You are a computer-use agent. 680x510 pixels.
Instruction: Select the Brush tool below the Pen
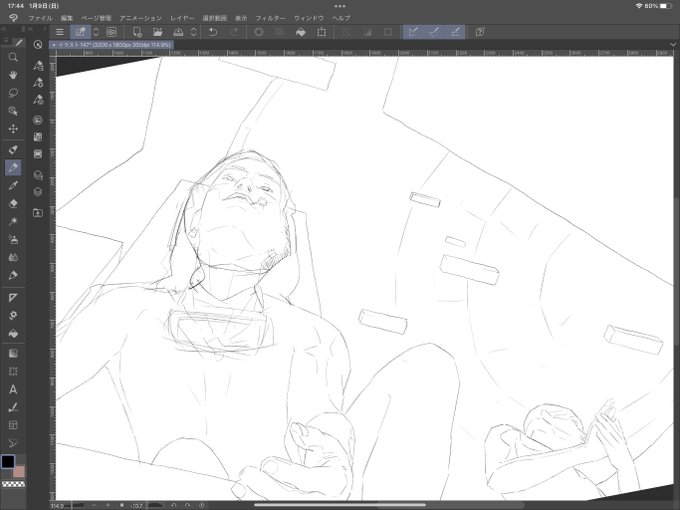click(13, 186)
